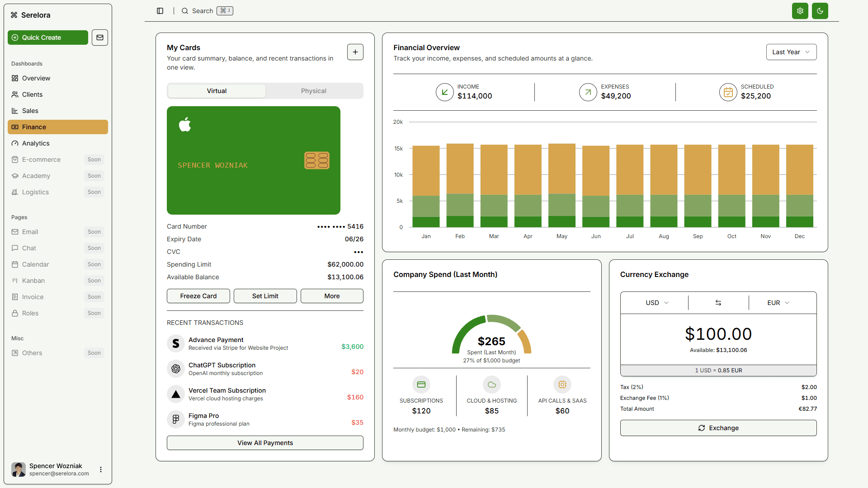Click the $3,600 Advance Payment amount
Screen dimensions: 868x488
pos(353,347)
